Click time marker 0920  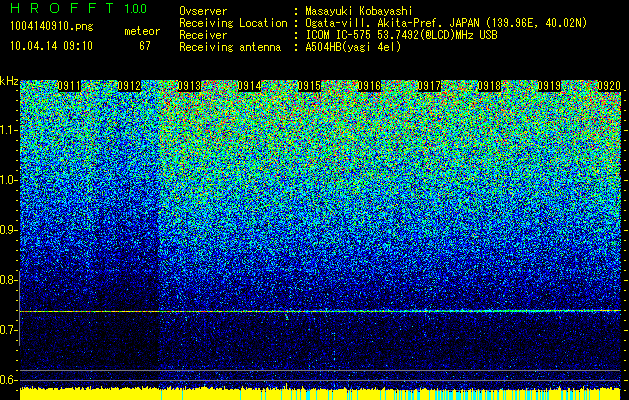pos(609,86)
